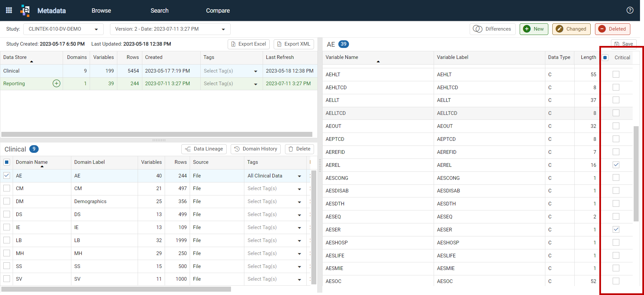Mark AEHLT variable as Critical
644x295 pixels.
pyautogui.click(x=616, y=74)
